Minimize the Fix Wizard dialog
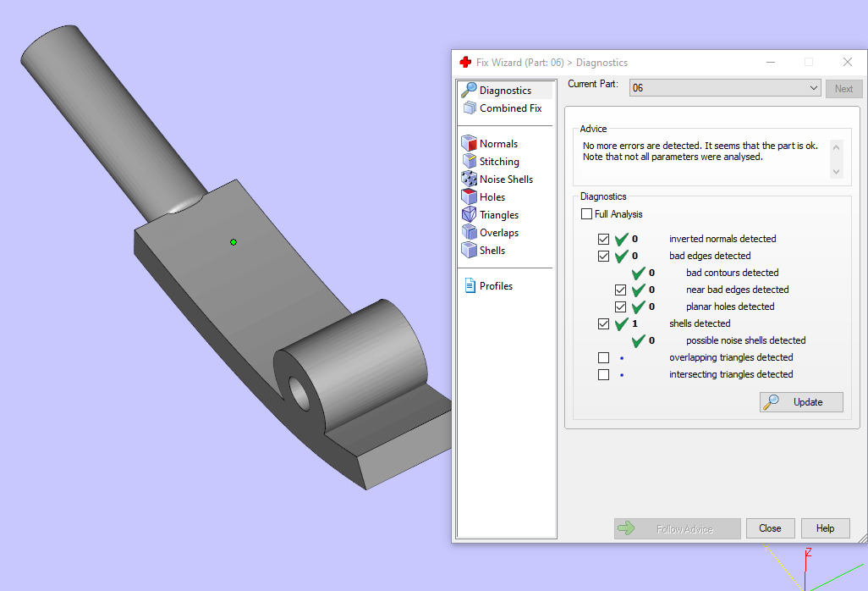The width and height of the screenshot is (868, 591). (771, 62)
